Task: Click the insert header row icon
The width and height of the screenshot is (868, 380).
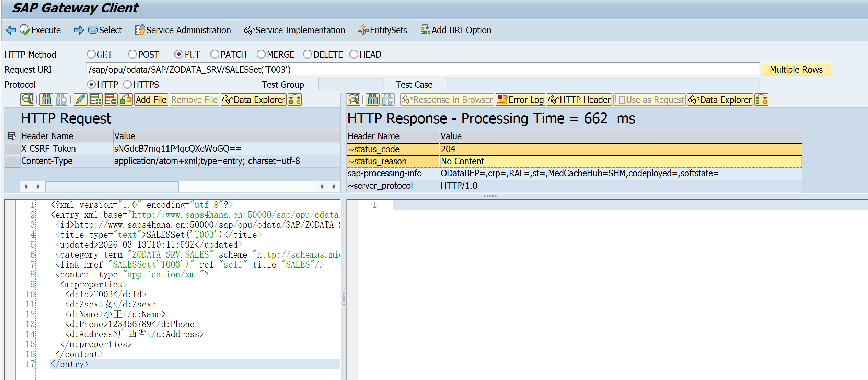Action: click(x=95, y=100)
